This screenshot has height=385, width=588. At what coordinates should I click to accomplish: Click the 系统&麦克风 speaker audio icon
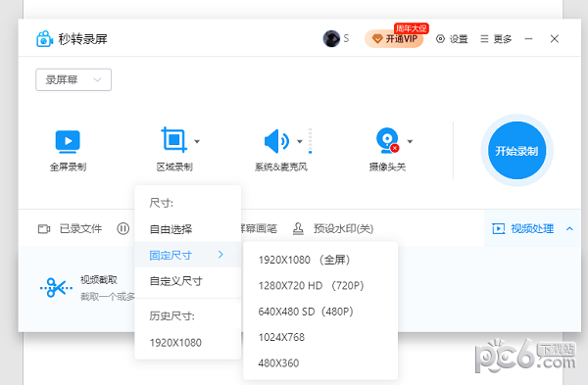[276, 141]
